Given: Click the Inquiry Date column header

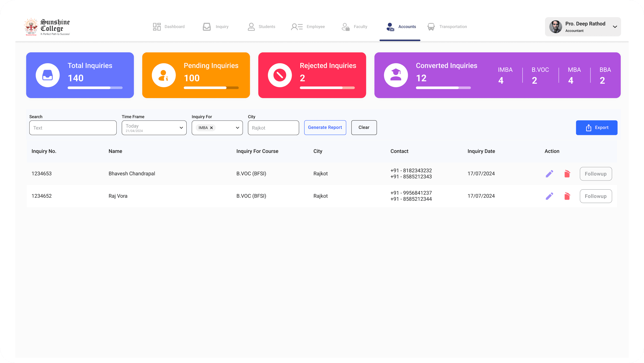Looking at the screenshot, I should click(x=481, y=151).
